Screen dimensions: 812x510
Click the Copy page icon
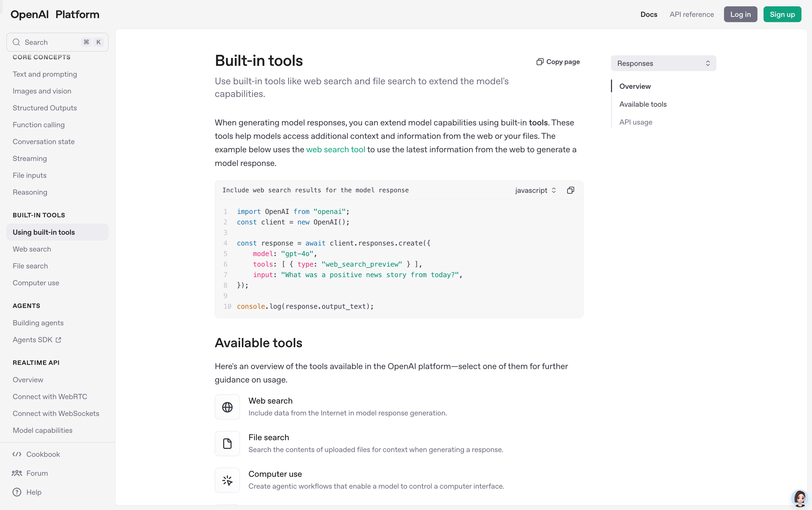[540, 62]
